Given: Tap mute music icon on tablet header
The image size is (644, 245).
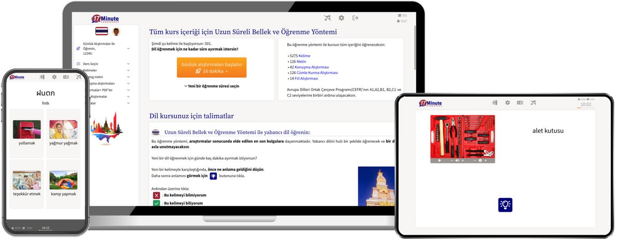Looking at the screenshot, I should tap(533, 103).
